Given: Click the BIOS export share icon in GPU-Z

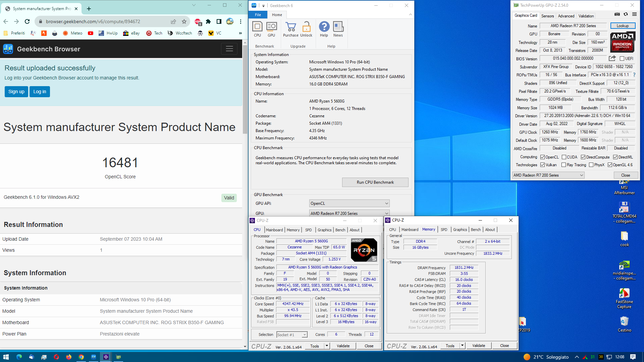Looking at the screenshot, I should pyautogui.click(x=612, y=58).
